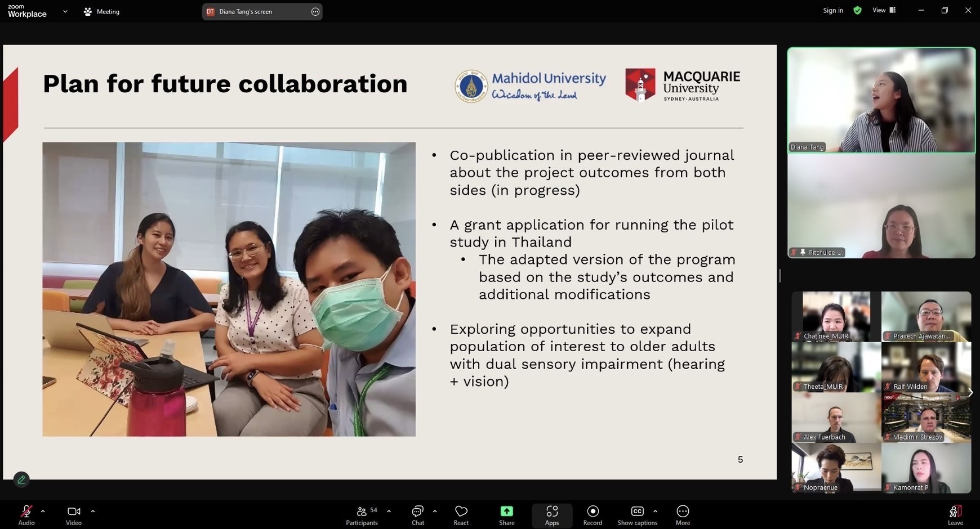Open the Participants list
Viewport: 980px width, 529px height.
pos(362,514)
